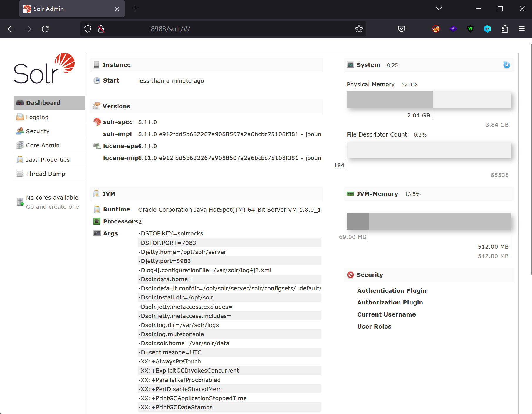Click the JVM heading jar icon
The width and height of the screenshot is (532, 414).
point(96,194)
